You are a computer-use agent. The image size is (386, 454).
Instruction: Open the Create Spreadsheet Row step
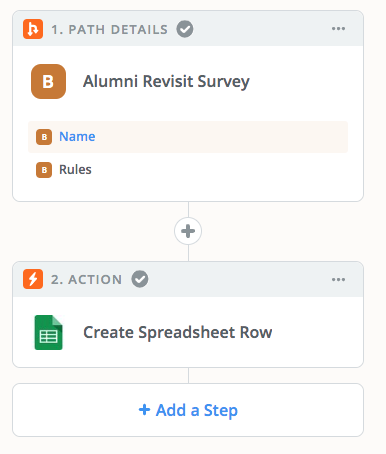tap(178, 332)
